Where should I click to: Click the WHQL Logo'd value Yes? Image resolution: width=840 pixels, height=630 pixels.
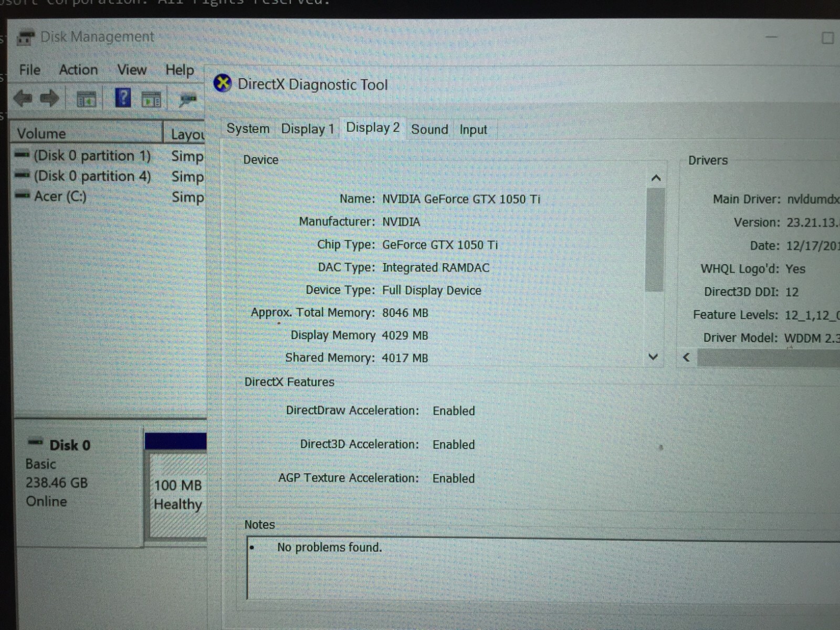click(795, 269)
